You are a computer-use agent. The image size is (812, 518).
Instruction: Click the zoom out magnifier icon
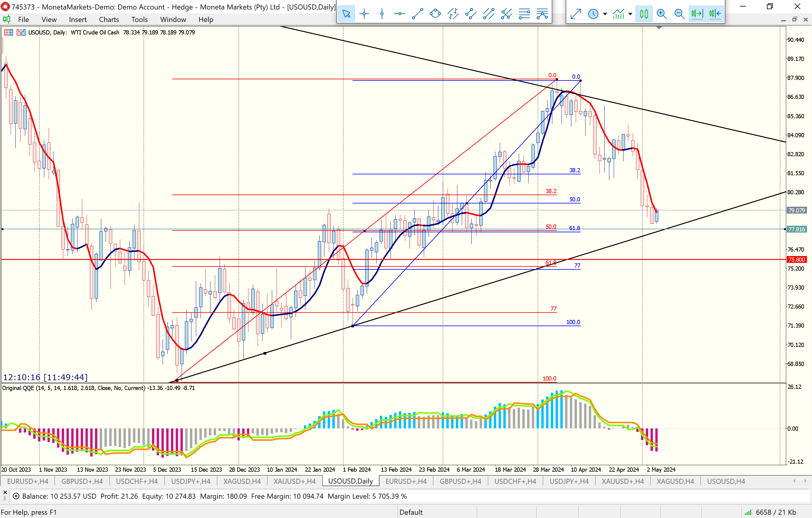click(679, 14)
